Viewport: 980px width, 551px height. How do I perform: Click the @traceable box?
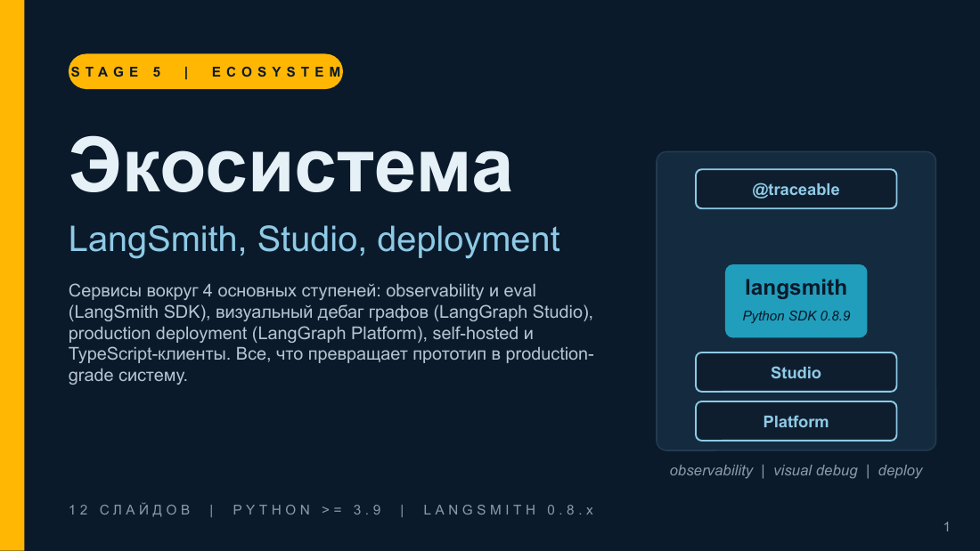pos(796,189)
